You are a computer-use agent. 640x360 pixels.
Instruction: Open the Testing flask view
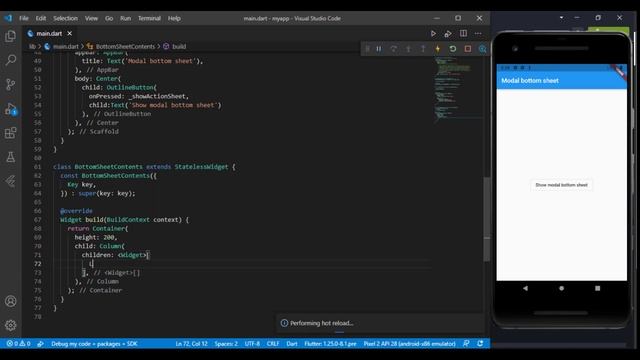pos(11,157)
